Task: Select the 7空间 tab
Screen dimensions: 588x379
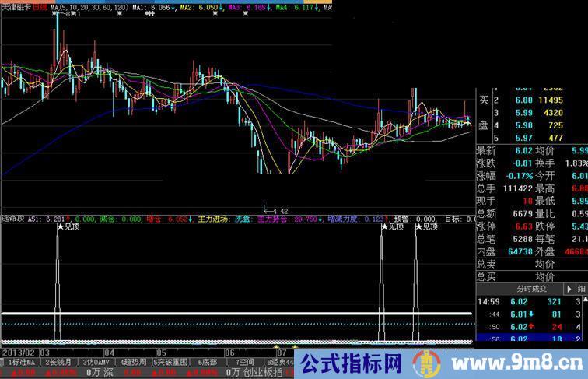Action: [x=244, y=362]
